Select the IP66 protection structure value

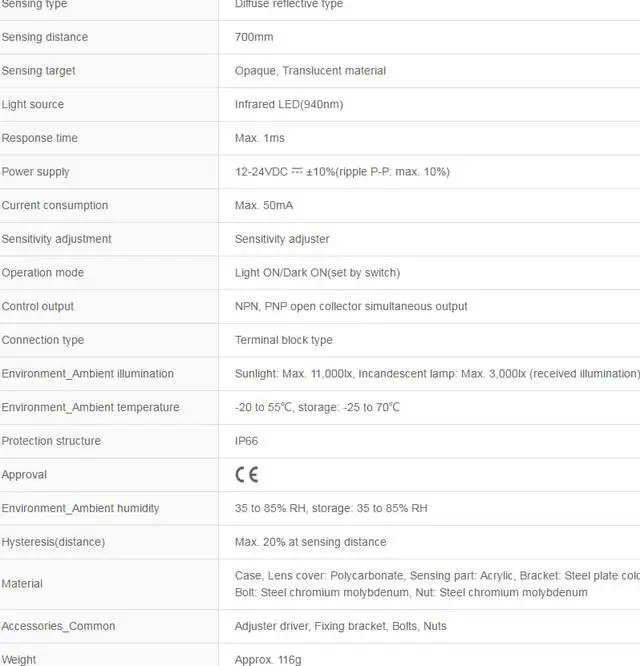(x=247, y=441)
